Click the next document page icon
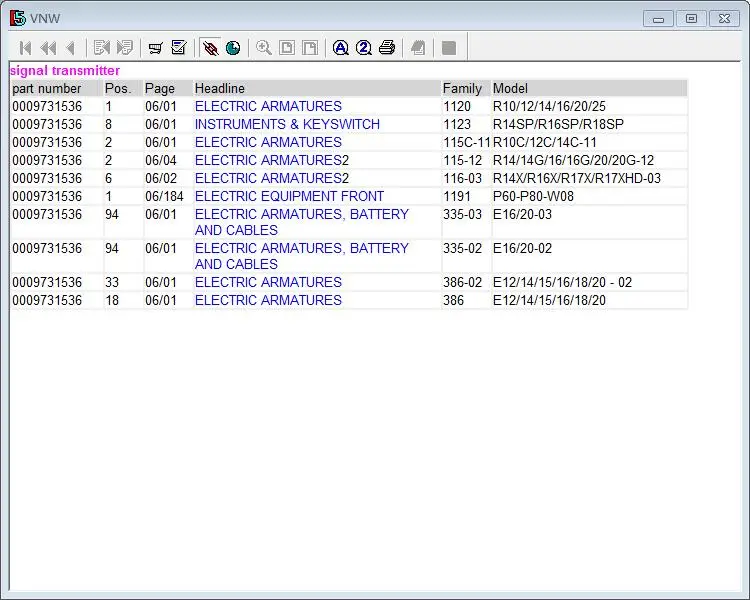The height and width of the screenshot is (600, 750). 125,48
